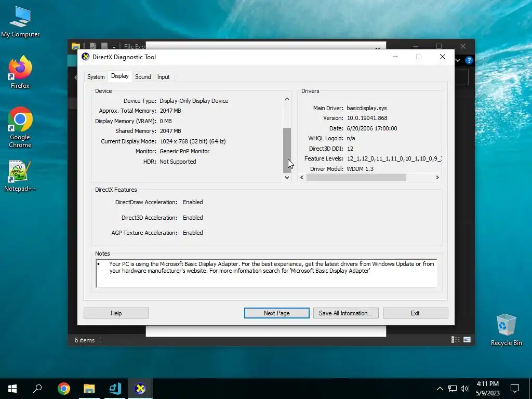
Task: Click 6 items in File Explorer status bar
Action: 85,340
